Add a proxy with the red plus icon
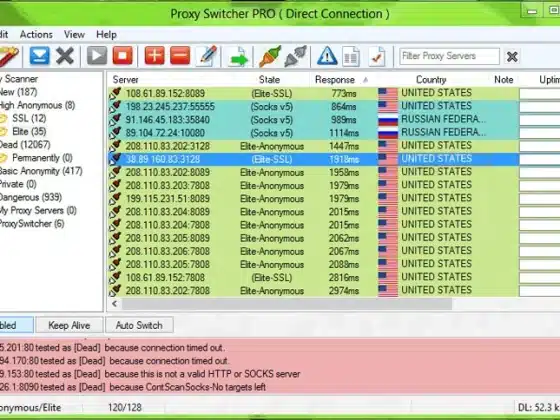Viewport: 560px width, 420px height. [x=154, y=56]
